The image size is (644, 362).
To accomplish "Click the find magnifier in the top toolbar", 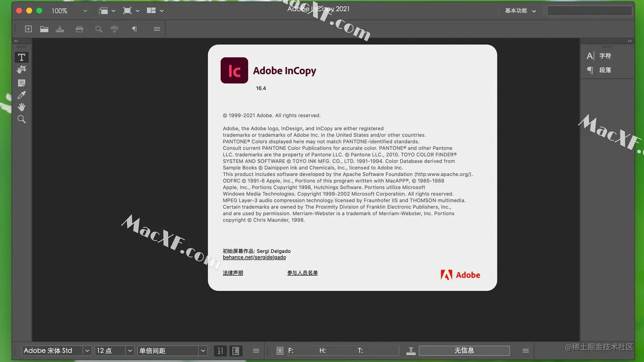I will (99, 29).
